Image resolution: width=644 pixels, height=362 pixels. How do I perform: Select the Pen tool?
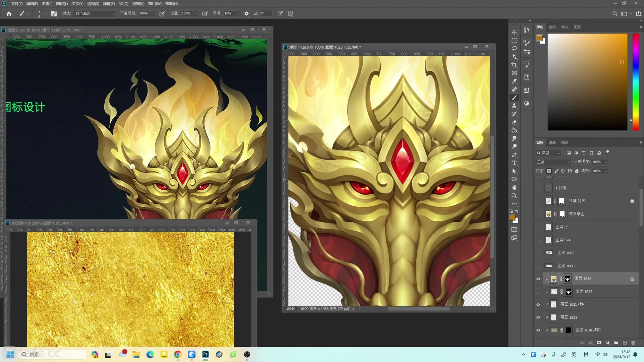(x=514, y=155)
